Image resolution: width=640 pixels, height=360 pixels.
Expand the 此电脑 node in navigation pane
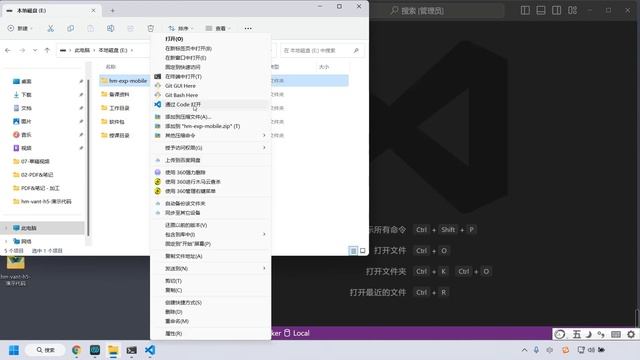coord(6,228)
